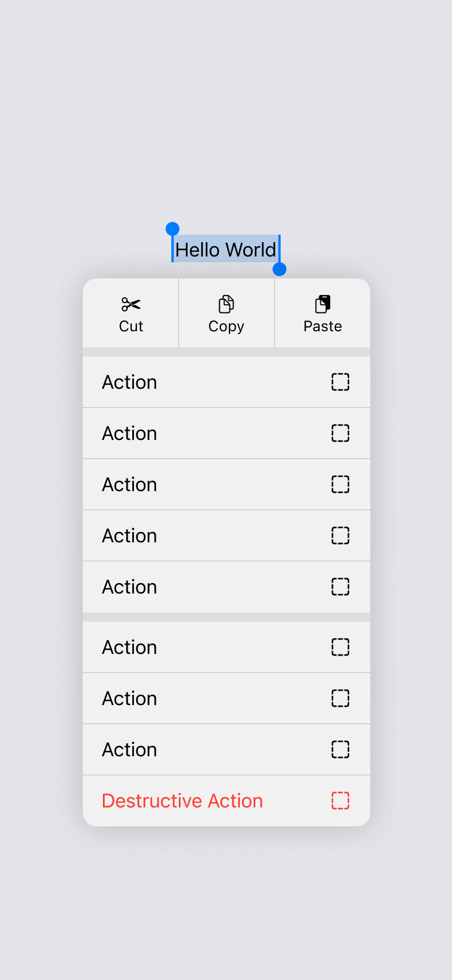
Task: Click the bottom-right blue selection handle
Action: tap(279, 269)
